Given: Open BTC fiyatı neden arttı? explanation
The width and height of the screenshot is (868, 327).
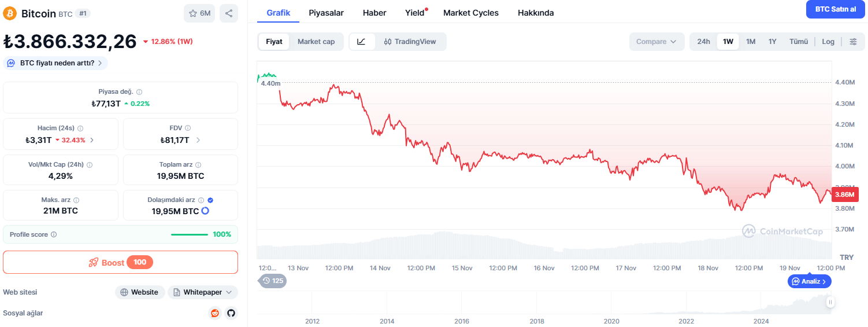Looking at the screenshot, I should pyautogui.click(x=55, y=63).
